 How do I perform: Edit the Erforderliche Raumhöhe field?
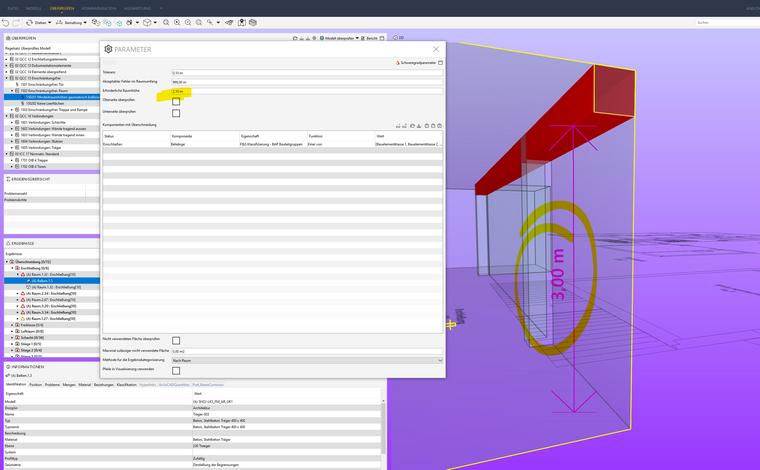pyautogui.click(x=307, y=91)
